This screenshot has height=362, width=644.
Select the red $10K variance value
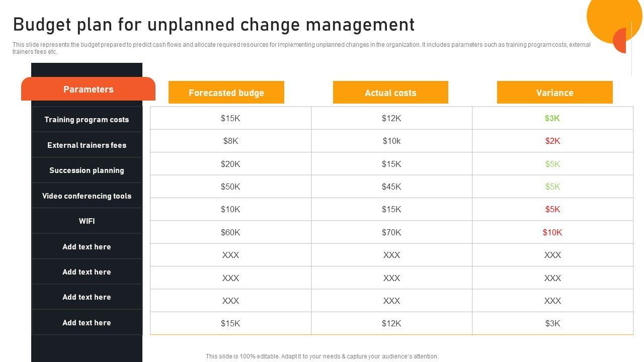pyautogui.click(x=552, y=232)
